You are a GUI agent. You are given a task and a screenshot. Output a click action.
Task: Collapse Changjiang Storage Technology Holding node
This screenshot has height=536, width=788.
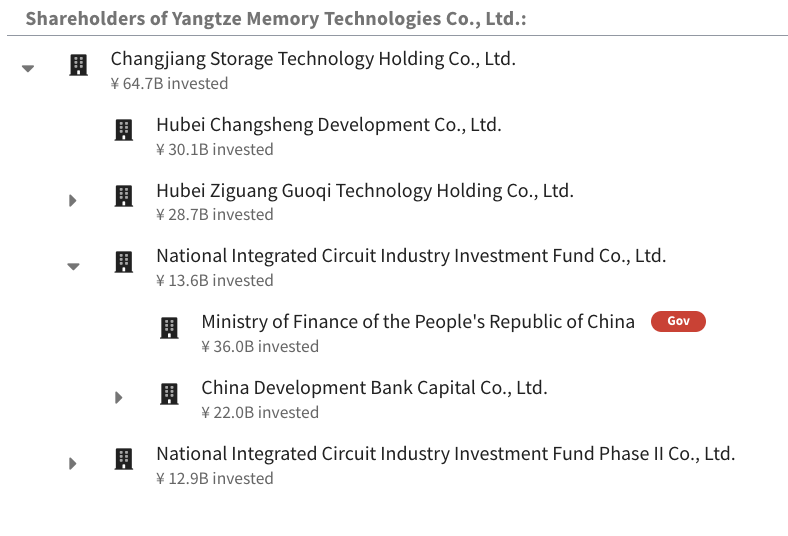point(28,68)
